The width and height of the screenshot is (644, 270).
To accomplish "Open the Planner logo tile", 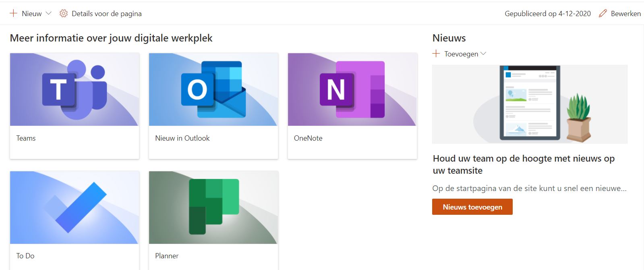I will point(213,208).
